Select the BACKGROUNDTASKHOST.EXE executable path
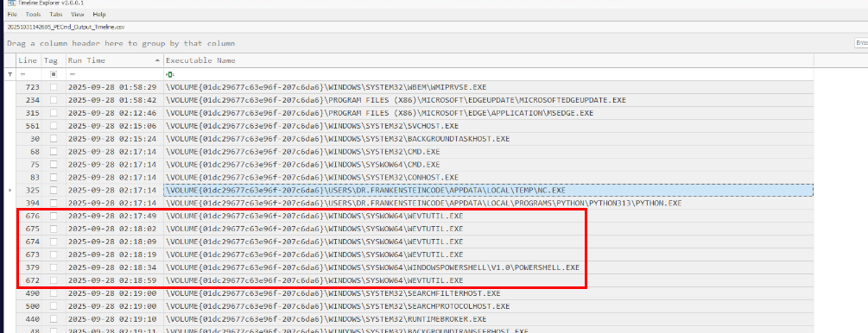The height and width of the screenshot is (333, 868). point(338,139)
